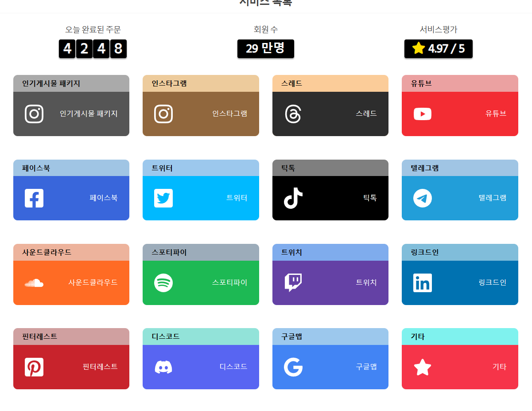
Task: Click the 29 만명 member count badge
Action: tap(265, 49)
